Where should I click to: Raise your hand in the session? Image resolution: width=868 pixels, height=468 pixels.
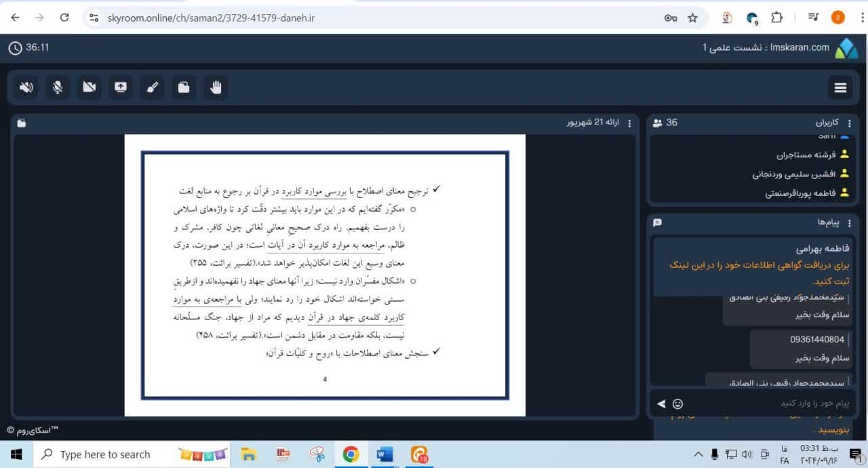(216, 87)
